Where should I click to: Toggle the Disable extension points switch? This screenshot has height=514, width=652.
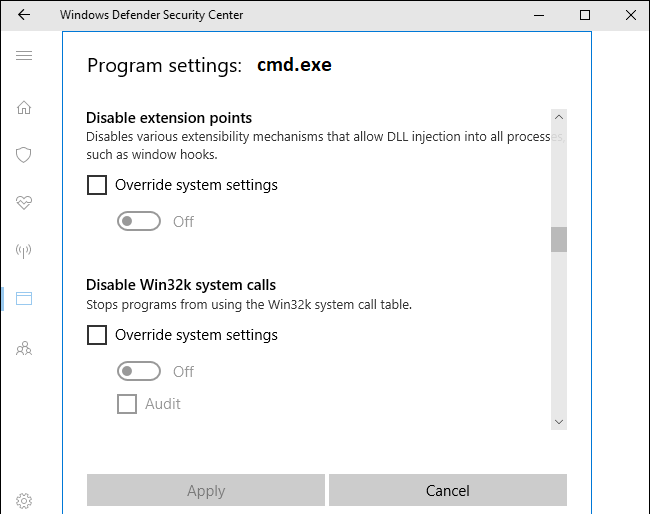click(x=139, y=221)
